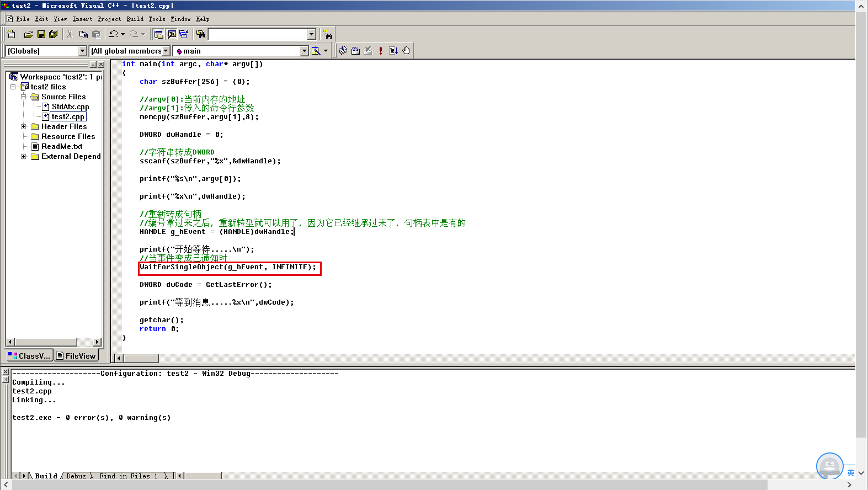
Task: Click the Find in Files binoculars icon
Action: 201,34
